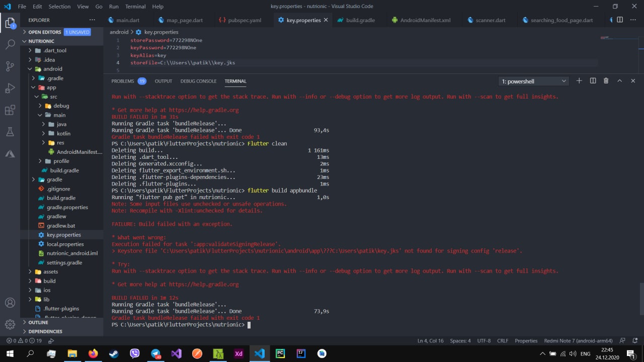Switch to the PROBLEMS panel tab
644x362 pixels.
tap(128, 81)
